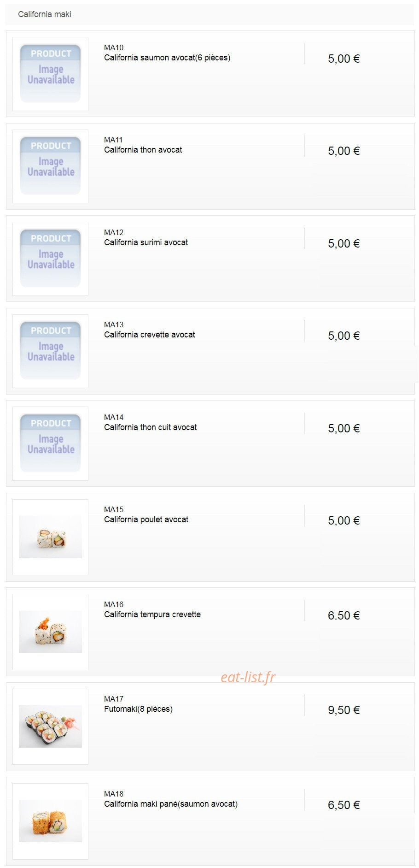Open California thon cuit avocat
The image size is (419, 868).
click(x=150, y=427)
